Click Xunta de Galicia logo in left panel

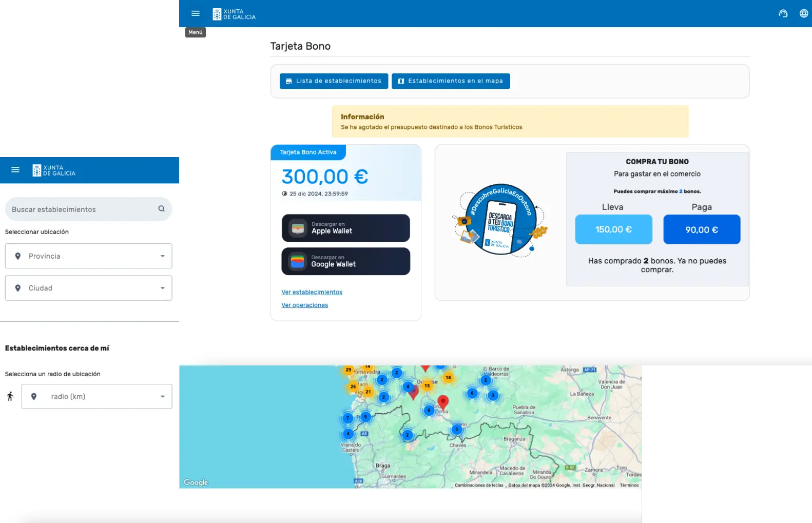click(x=54, y=170)
